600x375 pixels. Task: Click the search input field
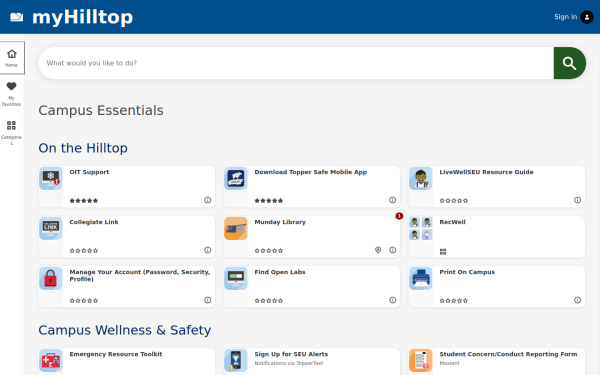coord(296,63)
